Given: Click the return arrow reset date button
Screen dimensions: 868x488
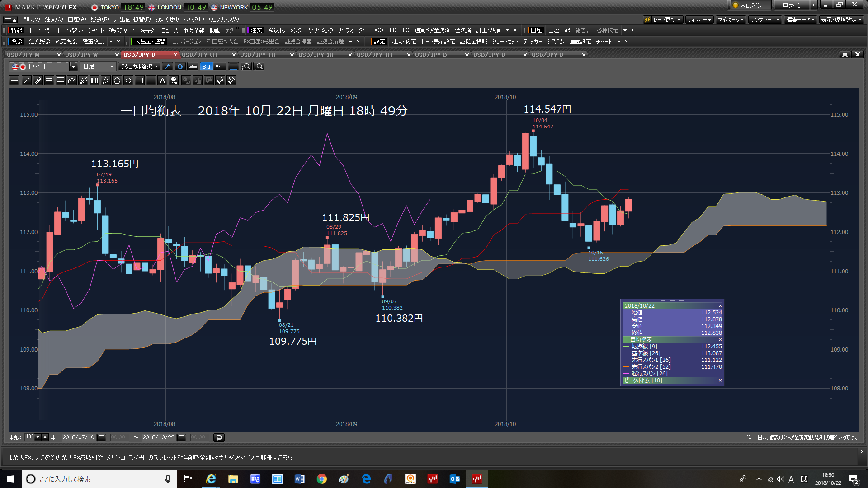Looking at the screenshot, I should (219, 437).
